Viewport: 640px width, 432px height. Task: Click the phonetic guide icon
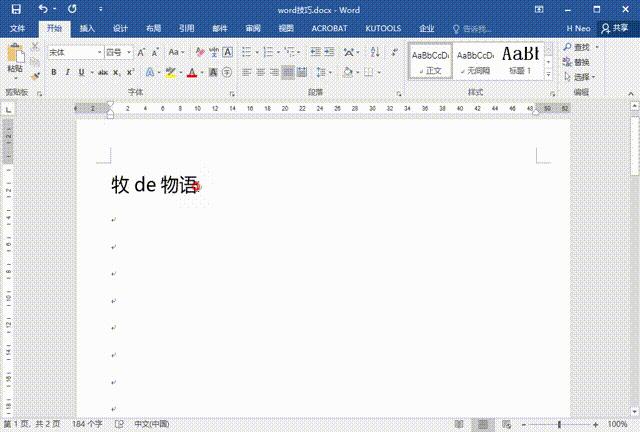213,52
